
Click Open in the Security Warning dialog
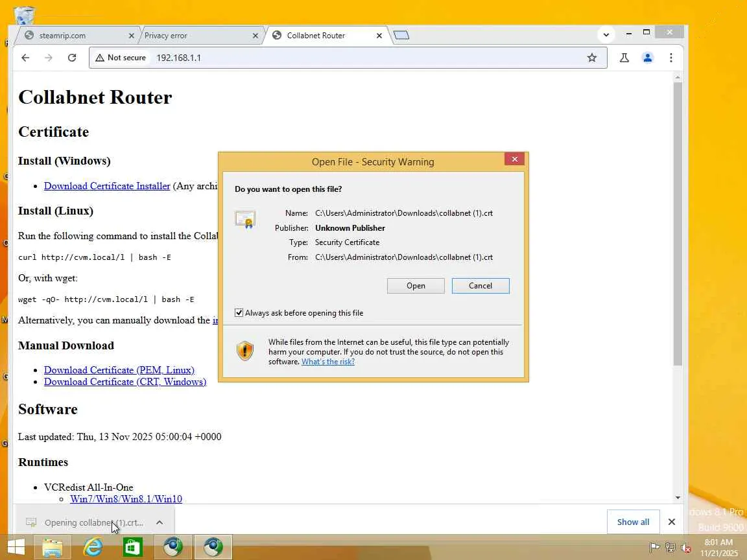click(416, 286)
